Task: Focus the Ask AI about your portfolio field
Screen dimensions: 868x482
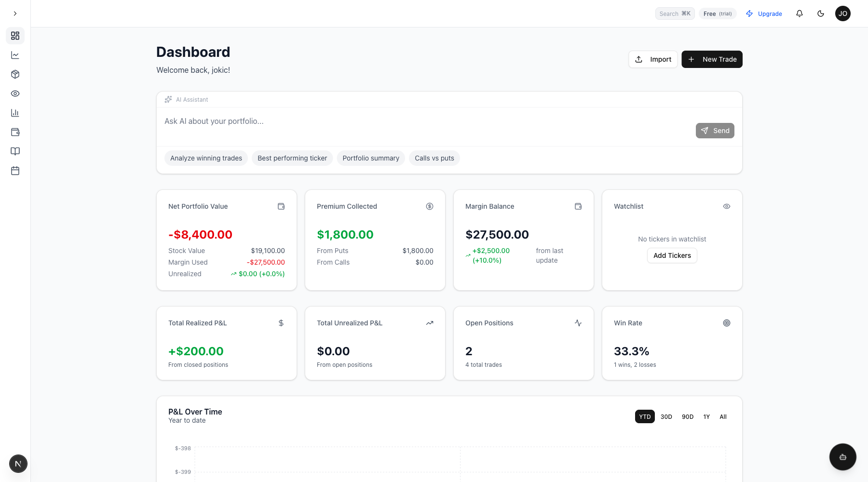Action: click(x=424, y=121)
